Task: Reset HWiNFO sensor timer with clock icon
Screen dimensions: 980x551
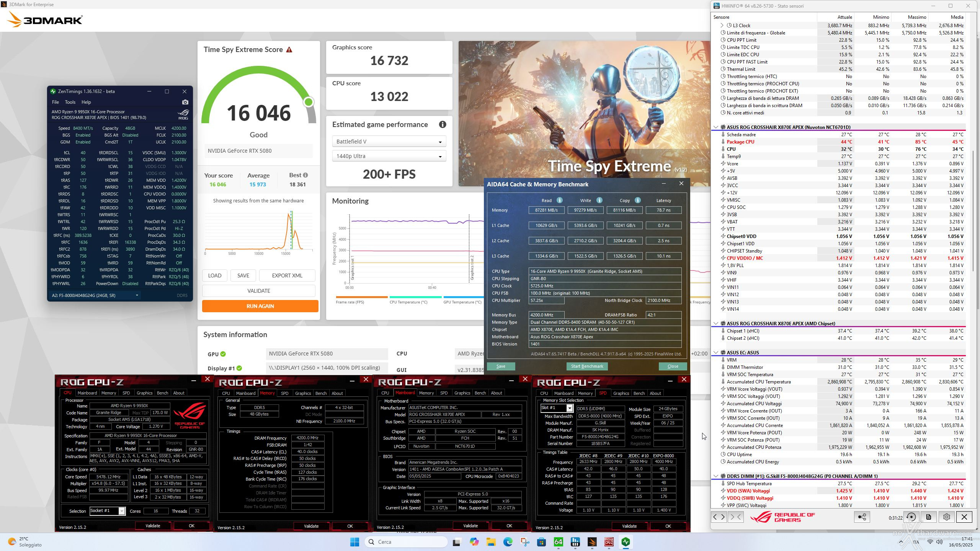Action: pos(911,517)
